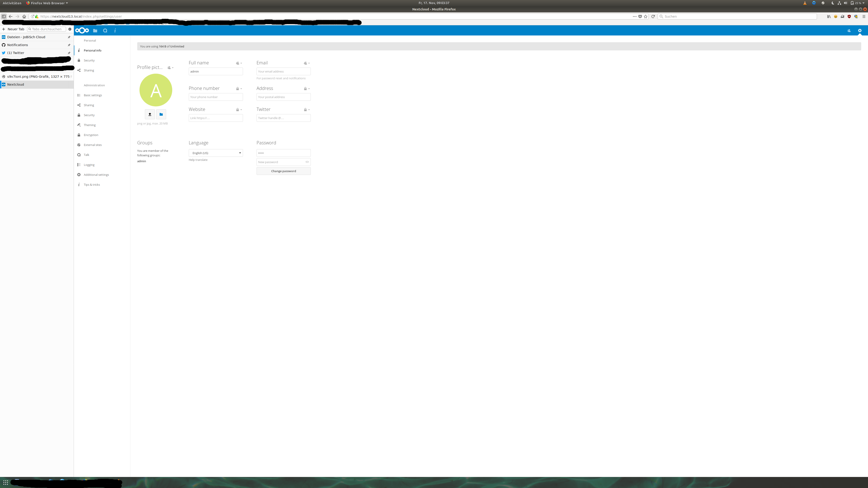The image size is (868, 488).
Task: Open the contacts menu icon top right
Action: 849,31
